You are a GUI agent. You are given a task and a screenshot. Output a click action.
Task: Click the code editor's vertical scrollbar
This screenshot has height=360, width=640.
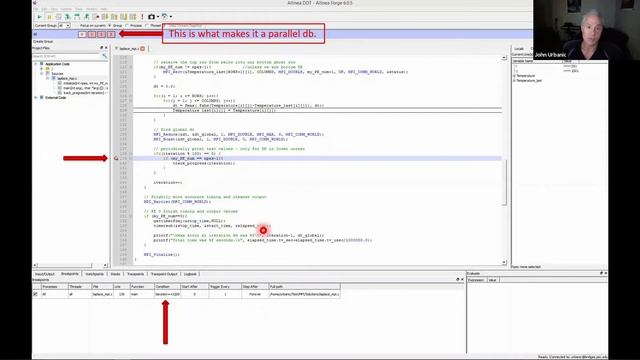[504, 182]
